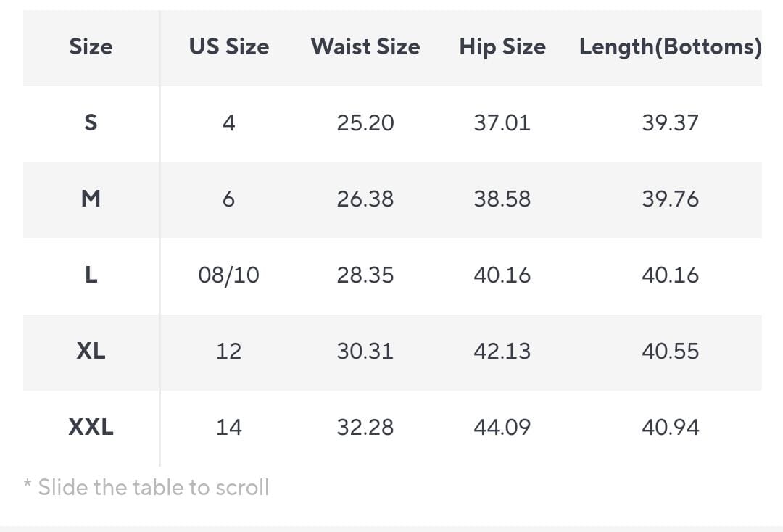Select waist size 26.38 value
This screenshot has height=532, width=783.
click(x=365, y=199)
